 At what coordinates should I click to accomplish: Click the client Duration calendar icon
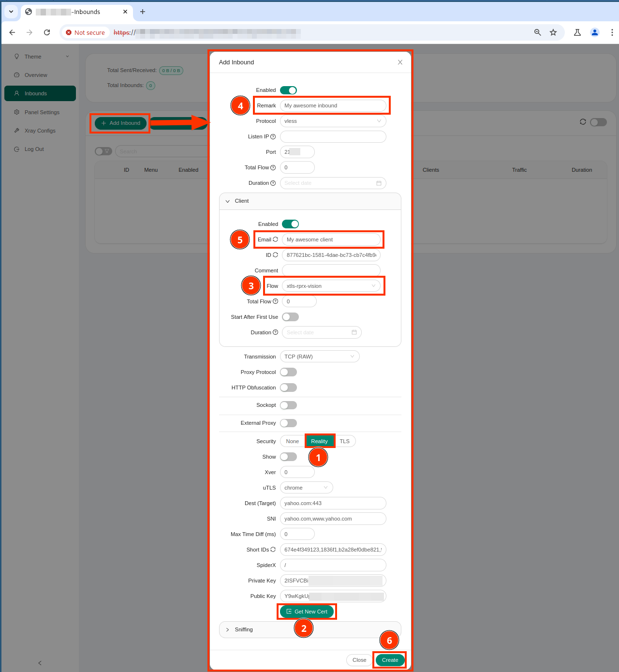pos(354,332)
